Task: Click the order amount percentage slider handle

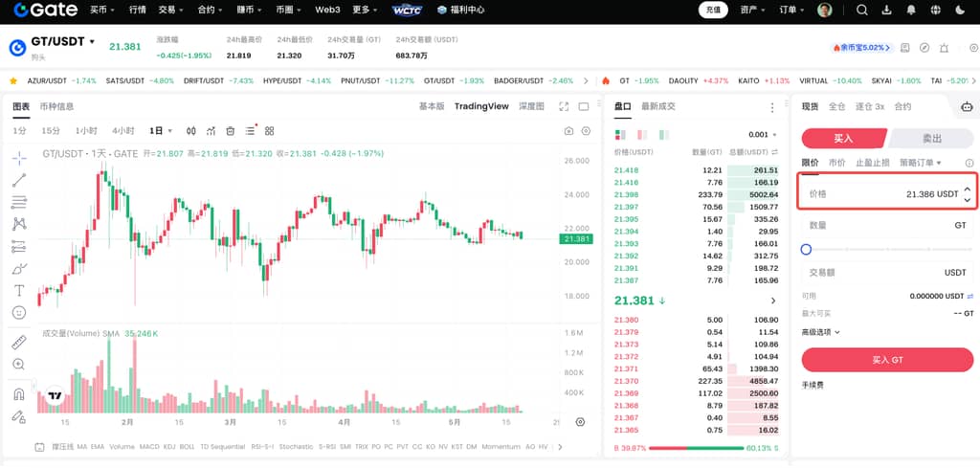Action: (x=806, y=249)
